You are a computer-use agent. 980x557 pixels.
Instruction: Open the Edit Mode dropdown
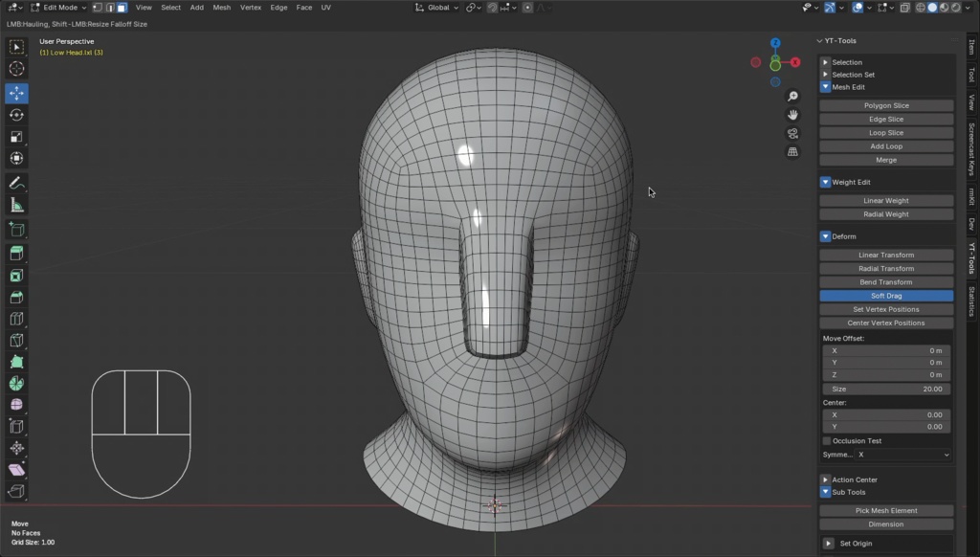coord(57,7)
